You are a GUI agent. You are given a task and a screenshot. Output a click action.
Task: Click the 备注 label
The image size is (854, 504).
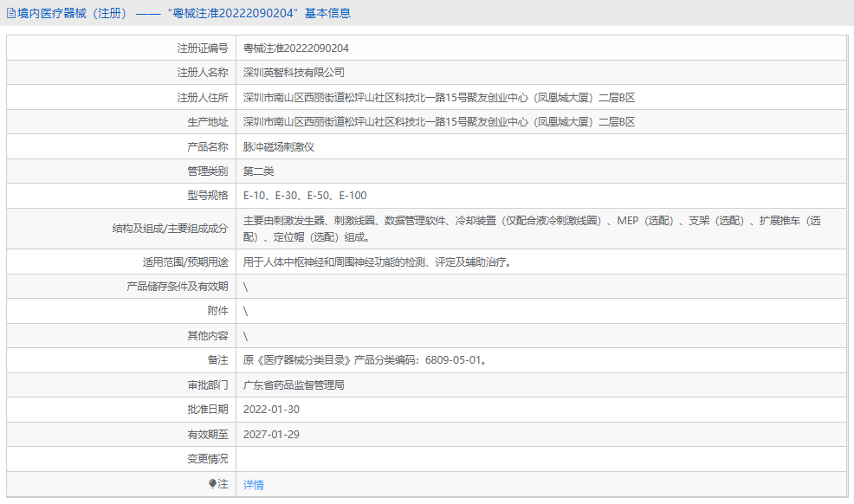click(x=218, y=359)
